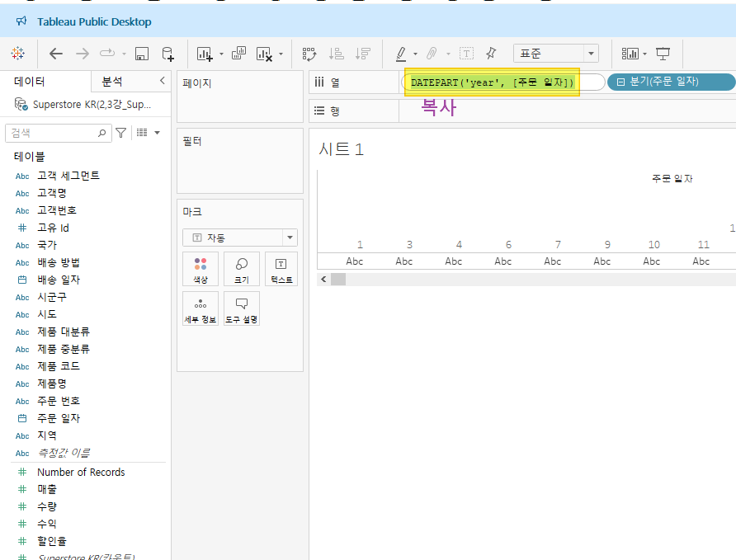Expand the 분기(주문 일자) pill plus box
Screen dimensions: 736x560
coord(620,82)
